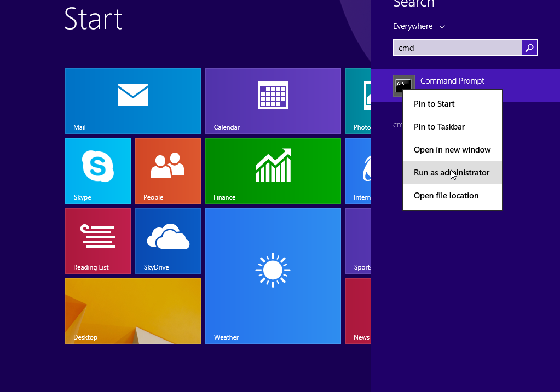Open the Calendar tile
This screenshot has height=392, width=560.
[273, 101]
